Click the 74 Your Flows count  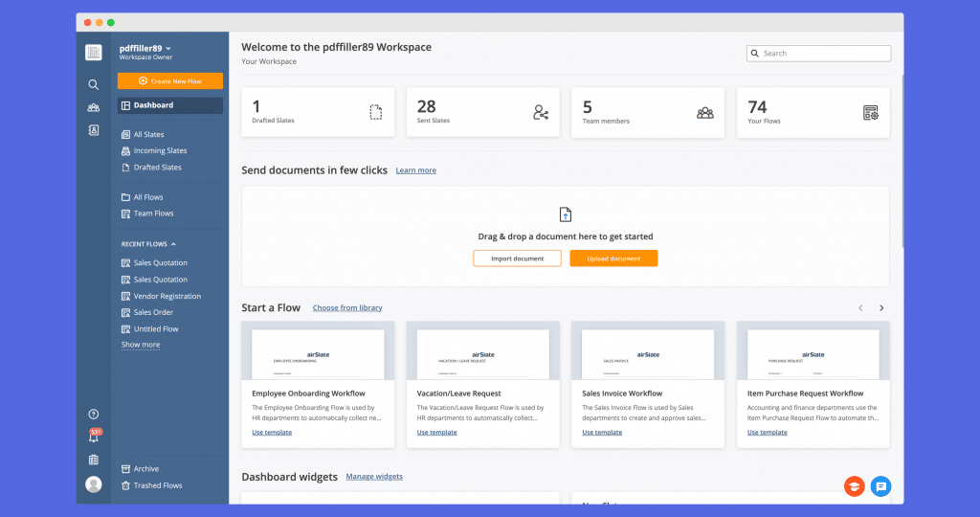[x=757, y=107]
